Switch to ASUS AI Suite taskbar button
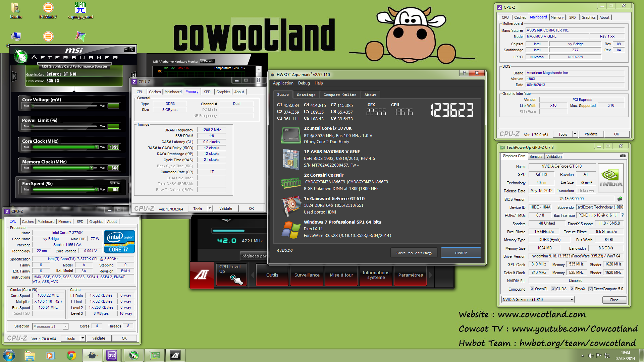644x362 pixels. 175,355
